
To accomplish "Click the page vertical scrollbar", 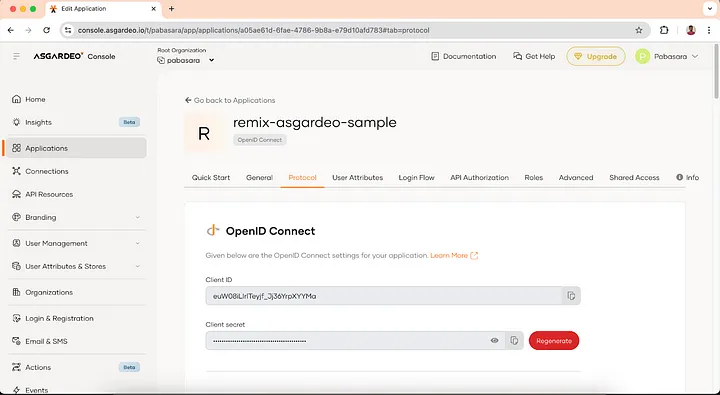I will pyautogui.click(x=716, y=71).
